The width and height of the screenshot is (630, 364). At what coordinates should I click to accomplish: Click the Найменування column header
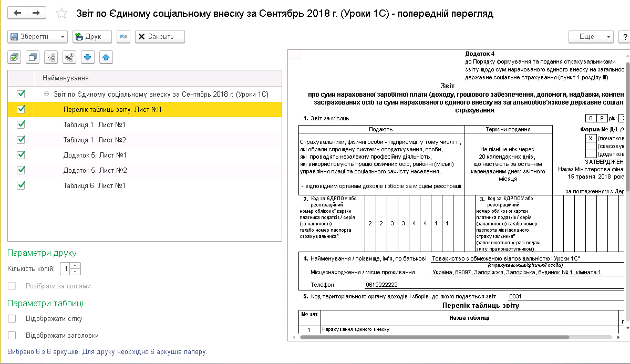point(158,78)
